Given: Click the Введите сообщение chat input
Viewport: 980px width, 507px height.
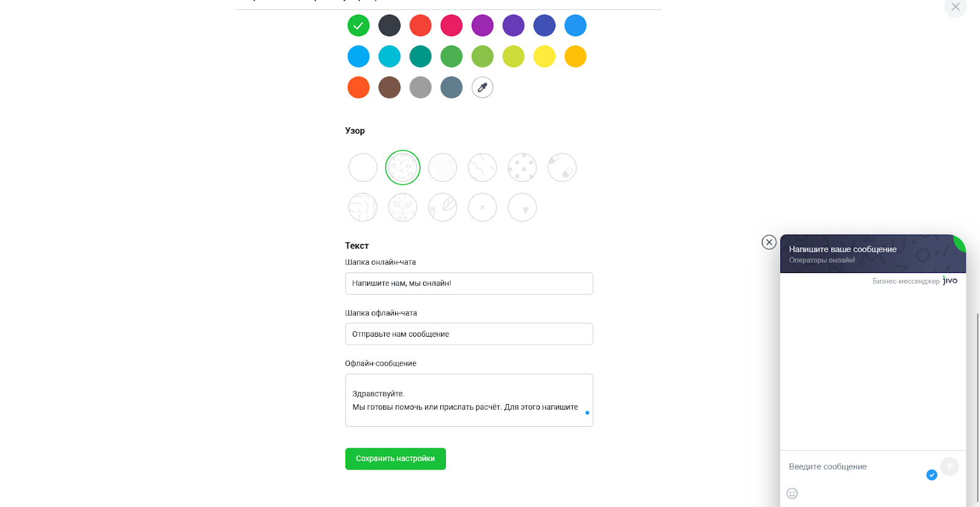Looking at the screenshot, I should (x=854, y=467).
